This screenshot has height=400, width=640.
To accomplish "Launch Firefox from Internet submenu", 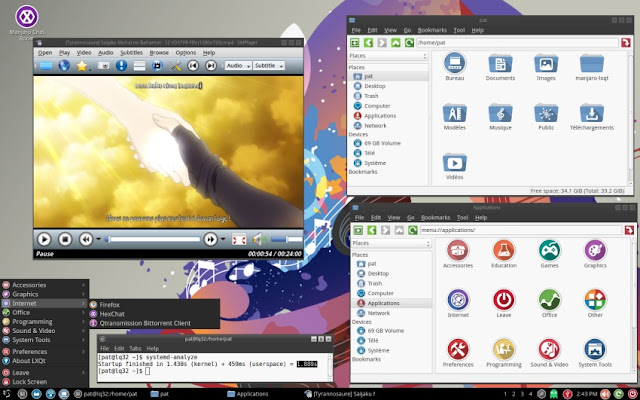I will (x=154, y=305).
